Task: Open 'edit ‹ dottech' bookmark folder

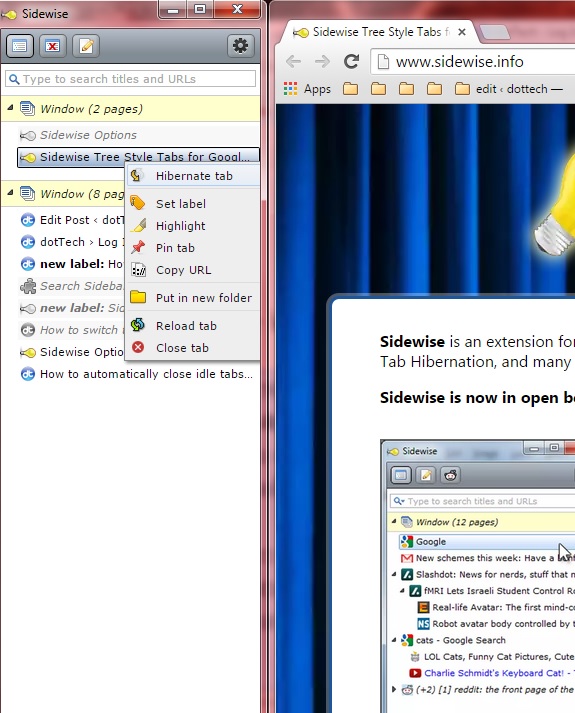Action: 509,89
